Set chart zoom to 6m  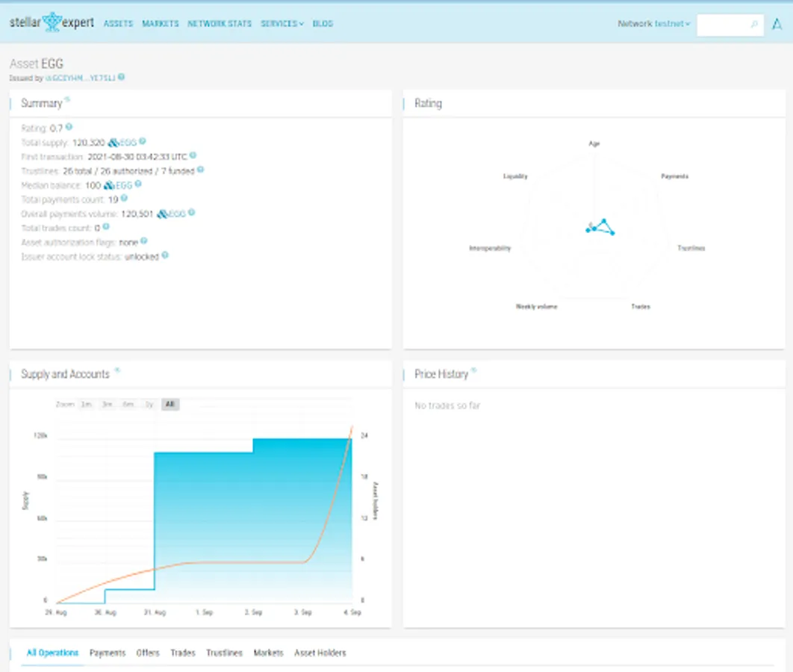(128, 404)
